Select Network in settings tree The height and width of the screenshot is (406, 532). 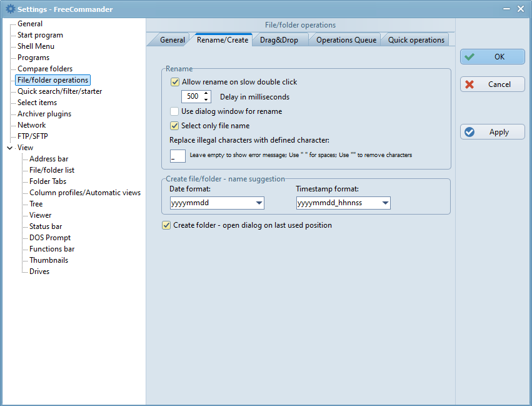(31, 125)
